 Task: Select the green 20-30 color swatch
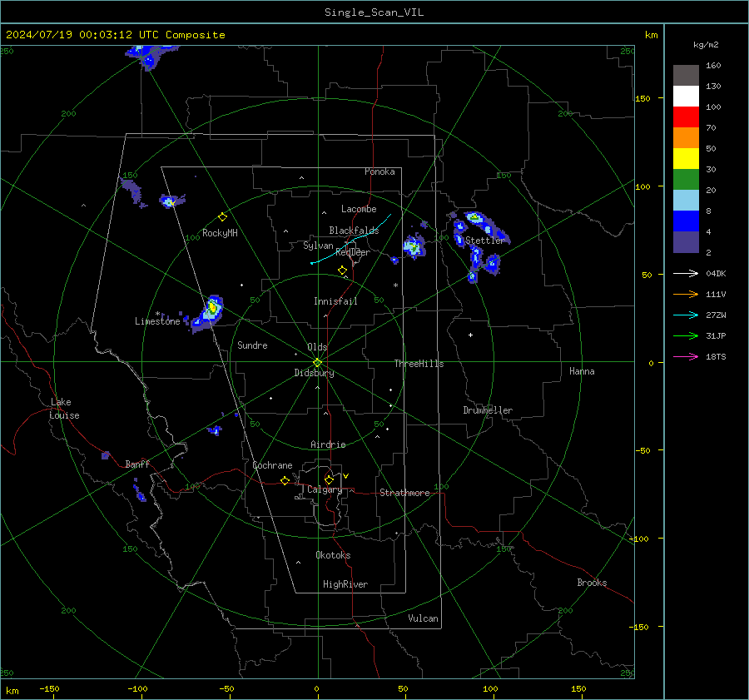(x=686, y=179)
